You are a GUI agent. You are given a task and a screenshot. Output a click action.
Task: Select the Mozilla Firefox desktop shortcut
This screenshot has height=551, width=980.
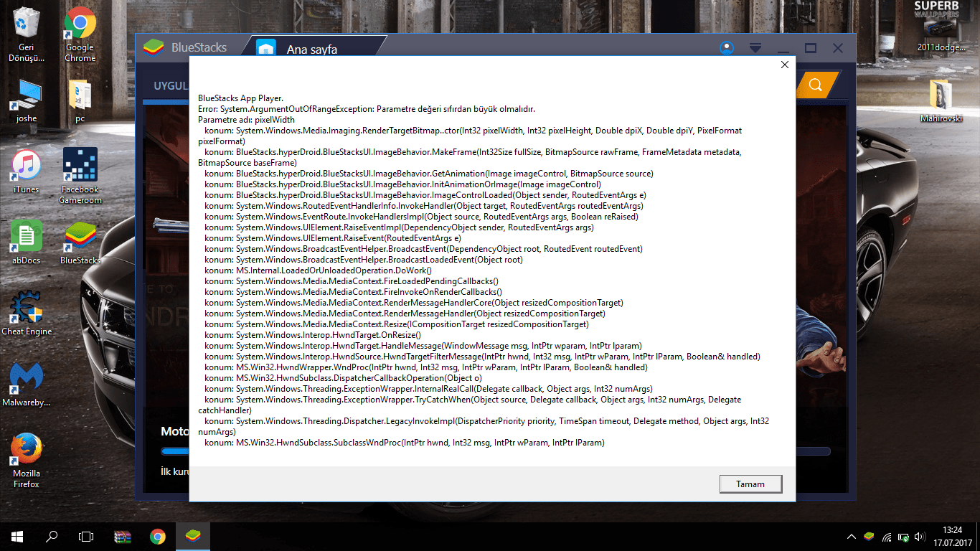[27, 461]
